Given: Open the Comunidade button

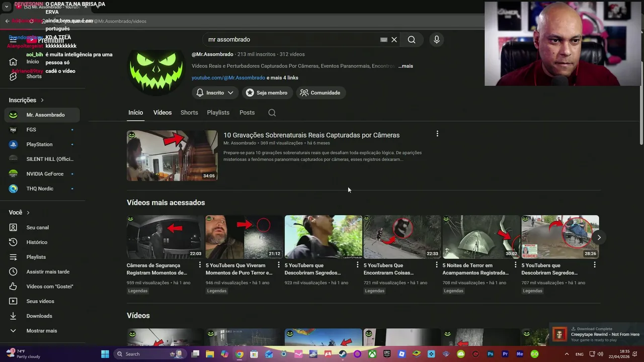Looking at the screenshot, I should click(x=320, y=93).
